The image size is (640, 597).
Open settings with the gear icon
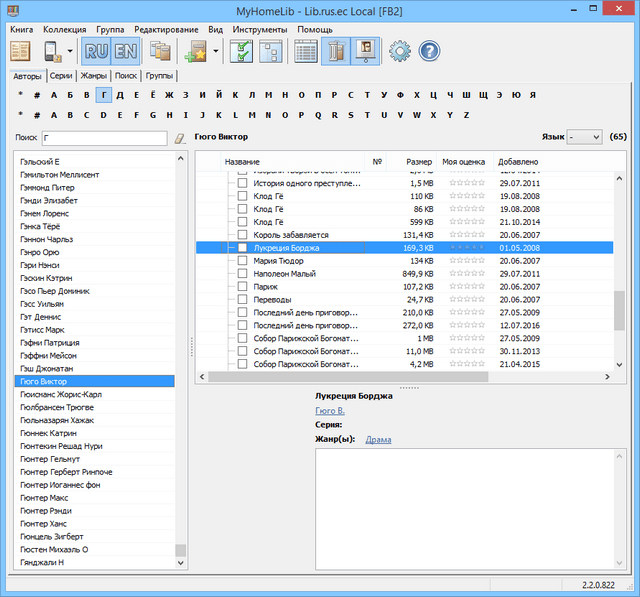(x=400, y=50)
